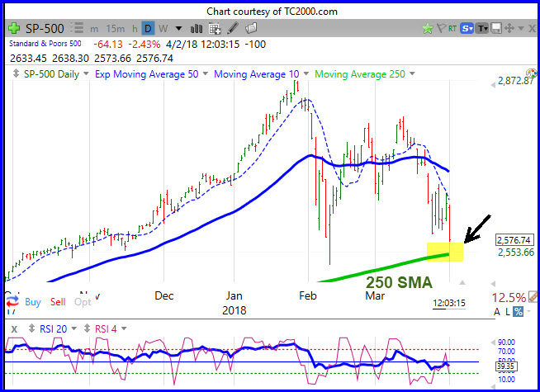Viewport: 540px width, 392px height.
Task: Toggle the RT real-time indicator
Action: click(x=452, y=29)
